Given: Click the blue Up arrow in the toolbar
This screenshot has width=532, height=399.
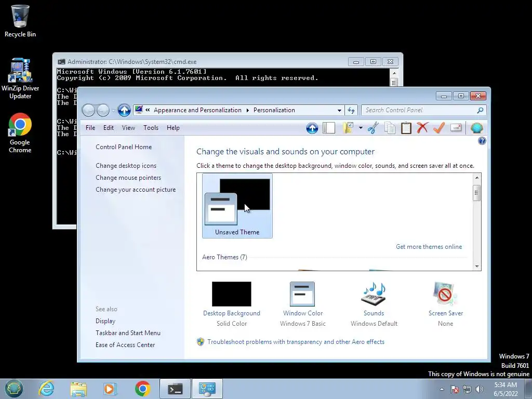Looking at the screenshot, I should (x=312, y=128).
